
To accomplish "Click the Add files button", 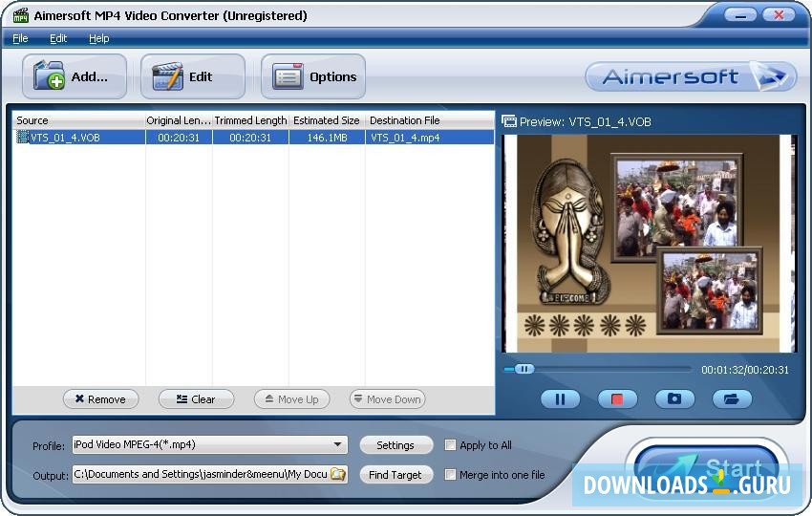I will coord(75,76).
